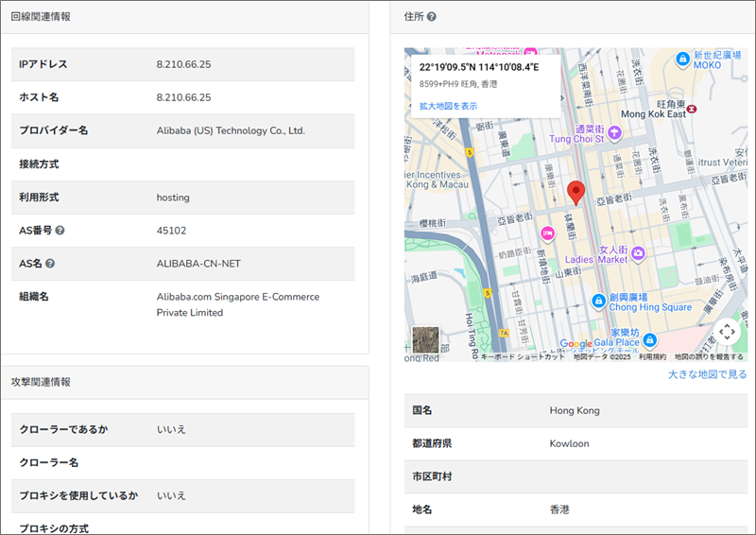Click the help icon beside AS番号
The image size is (756, 535).
click(x=60, y=230)
